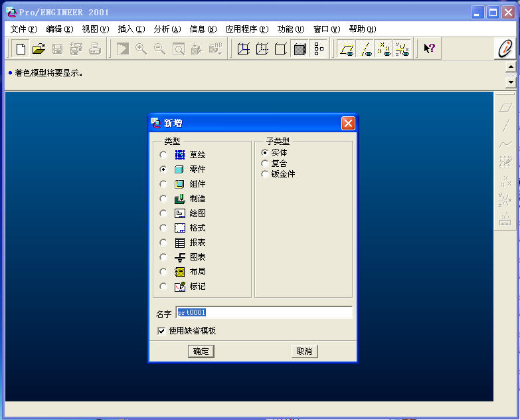520x420 pixels.
Task: Toggle coordinate systems display icon
Action: point(402,49)
